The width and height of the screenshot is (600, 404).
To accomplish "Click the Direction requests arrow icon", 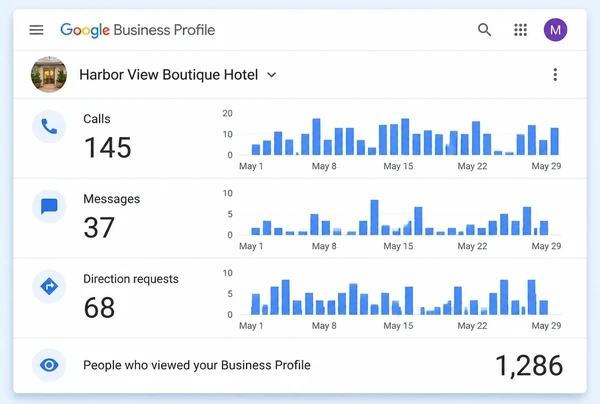I will pyautogui.click(x=49, y=286).
